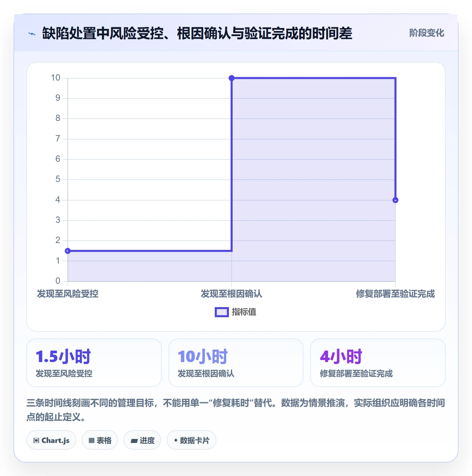Click the 数据卡片 tag chip

point(191,440)
